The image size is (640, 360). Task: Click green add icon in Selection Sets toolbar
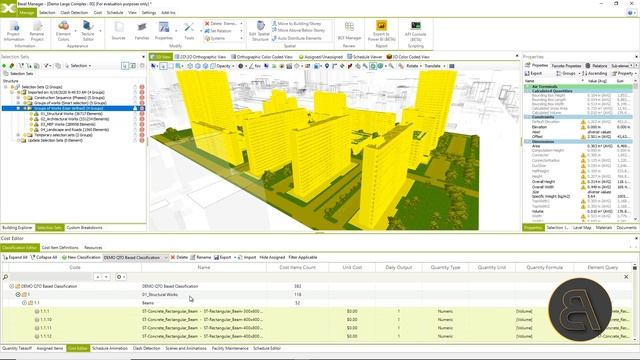4,66
